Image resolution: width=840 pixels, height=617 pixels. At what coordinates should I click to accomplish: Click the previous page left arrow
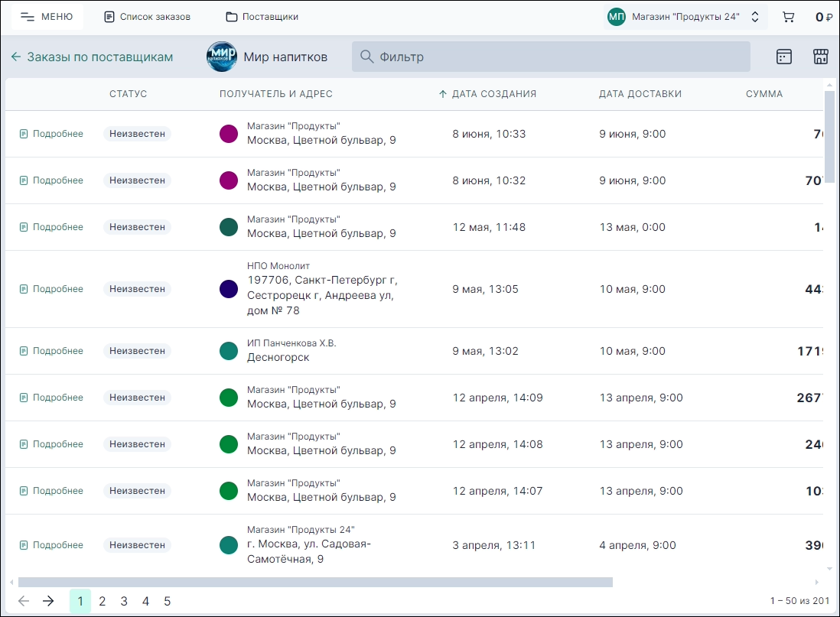[24, 601]
